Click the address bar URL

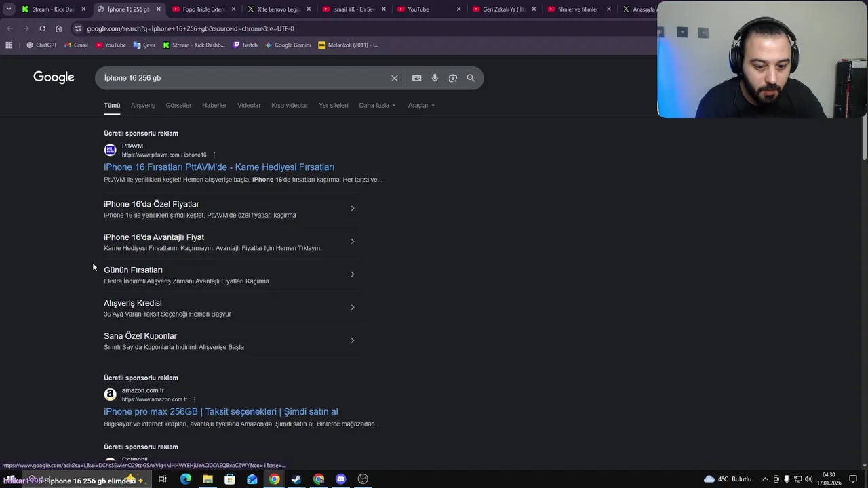click(191, 28)
